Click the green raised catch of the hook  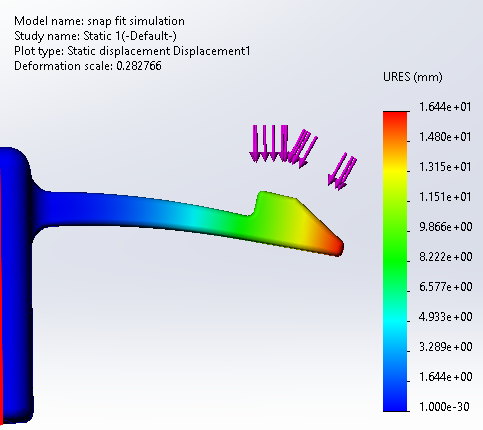(277, 204)
